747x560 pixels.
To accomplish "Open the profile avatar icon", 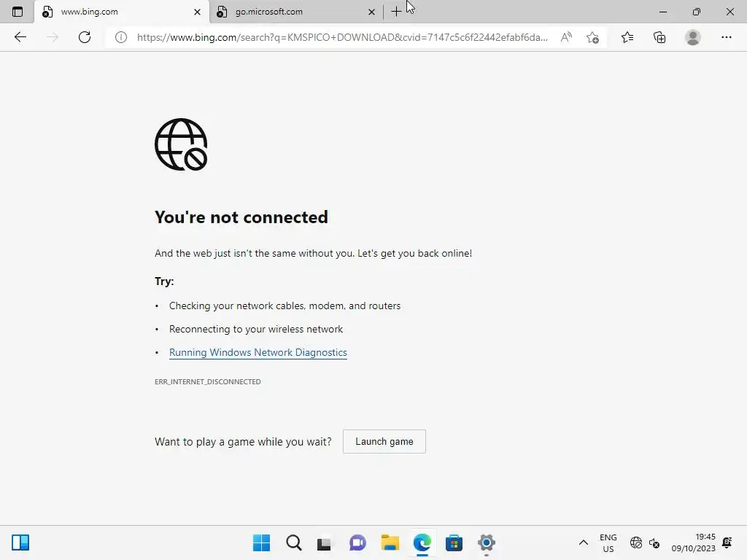I will click(693, 37).
